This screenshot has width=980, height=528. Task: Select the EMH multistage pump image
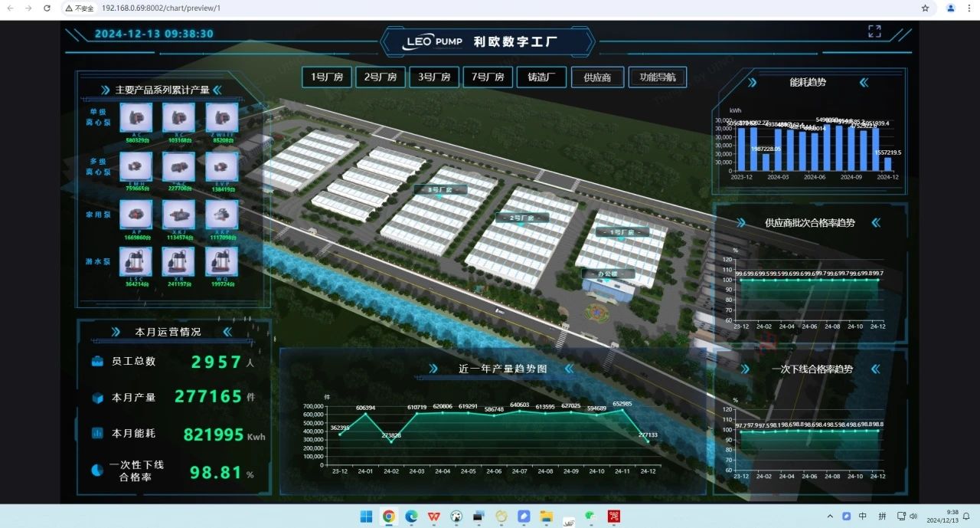coord(136,166)
